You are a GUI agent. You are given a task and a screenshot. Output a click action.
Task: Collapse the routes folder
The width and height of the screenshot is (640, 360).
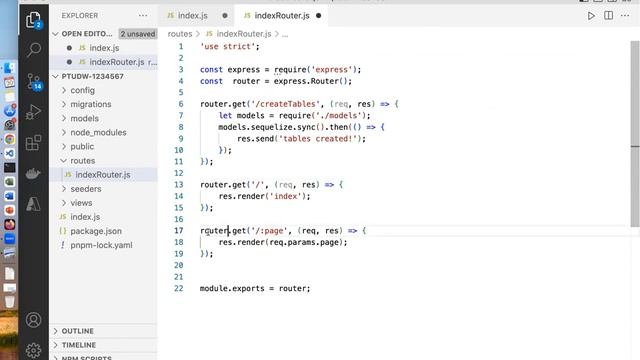click(82, 161)
